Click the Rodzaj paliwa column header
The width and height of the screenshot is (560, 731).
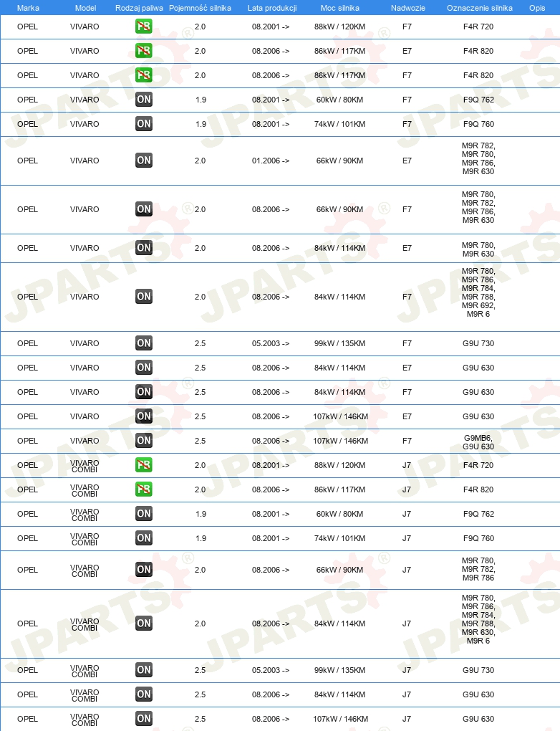[x=140, y=8]
